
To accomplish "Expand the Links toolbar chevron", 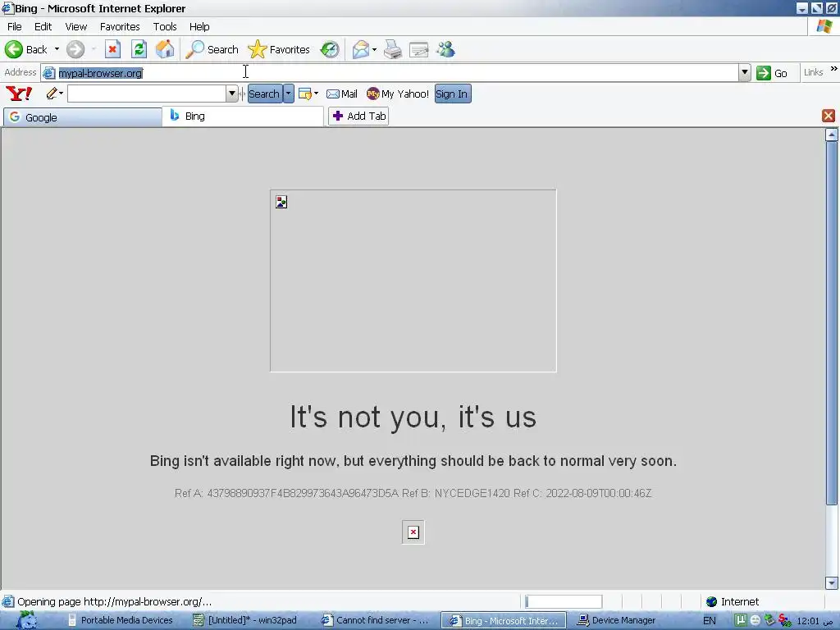I will coord(833,69).
